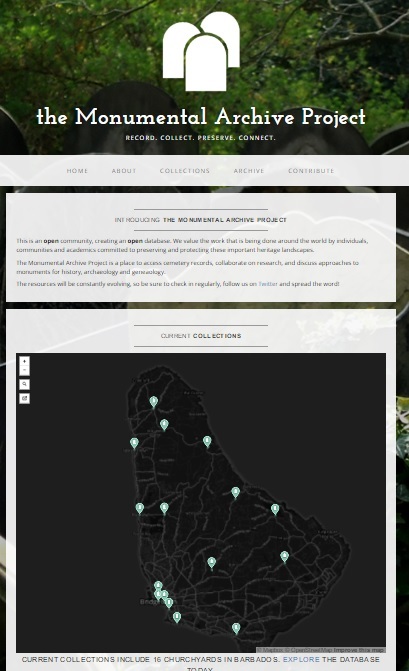Click the triple tombstone site logo

[x=201, y=51]
